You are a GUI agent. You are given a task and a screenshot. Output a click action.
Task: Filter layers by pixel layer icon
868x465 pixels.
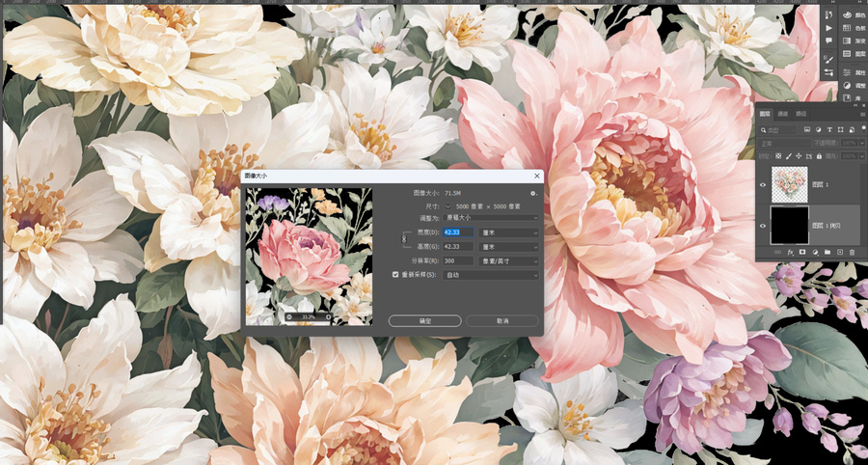click(807, 129)
